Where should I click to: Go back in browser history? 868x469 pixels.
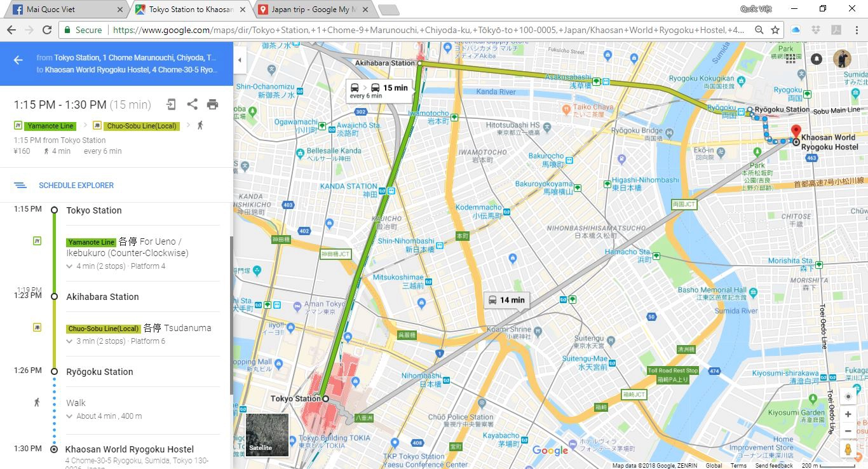11,30
